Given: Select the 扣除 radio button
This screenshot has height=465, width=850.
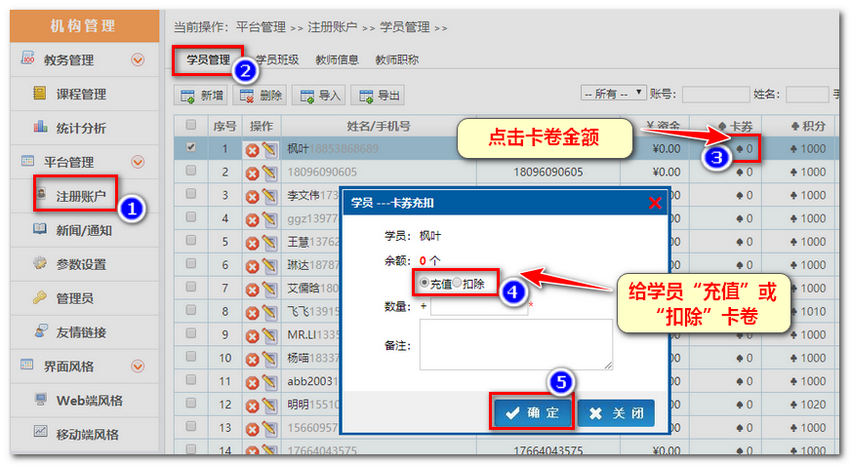Looking at the screenshot, I should point(457,283).
